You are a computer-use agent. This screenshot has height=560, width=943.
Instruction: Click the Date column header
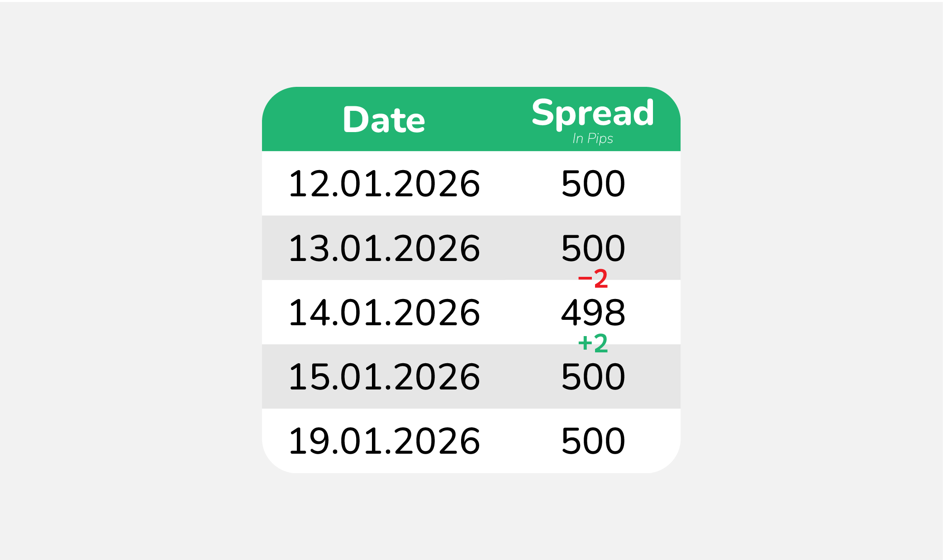pyautogui.click(x=384, y=120)
